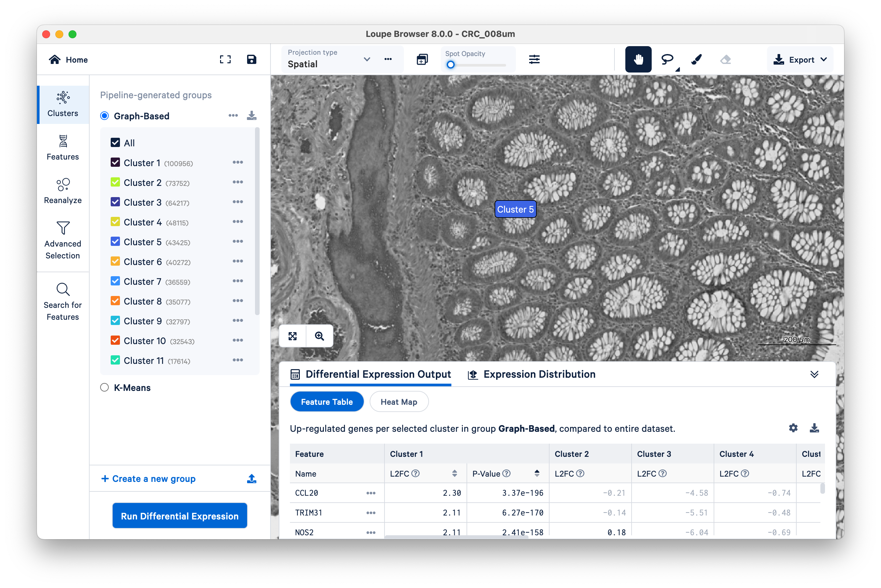Uncheck the Cluster 5 checkbox
The image size is (881, 588).
click(115, 242)
